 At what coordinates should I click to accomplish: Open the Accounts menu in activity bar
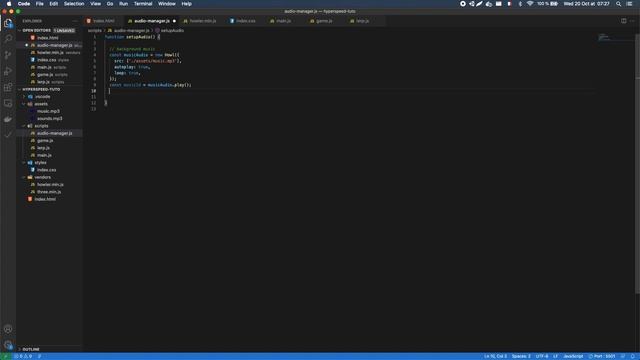[8, 329]
